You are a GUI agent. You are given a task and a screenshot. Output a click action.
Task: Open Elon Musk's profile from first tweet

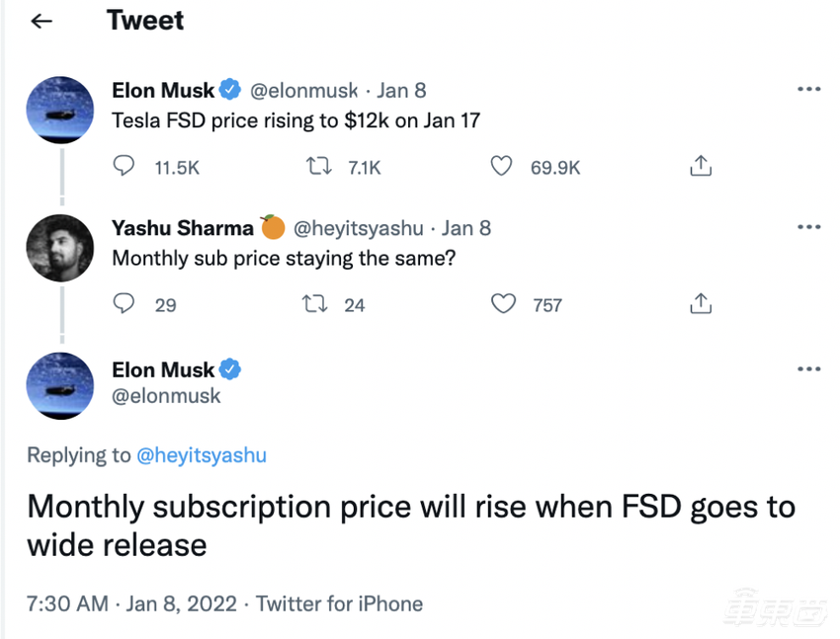(163, 91)
